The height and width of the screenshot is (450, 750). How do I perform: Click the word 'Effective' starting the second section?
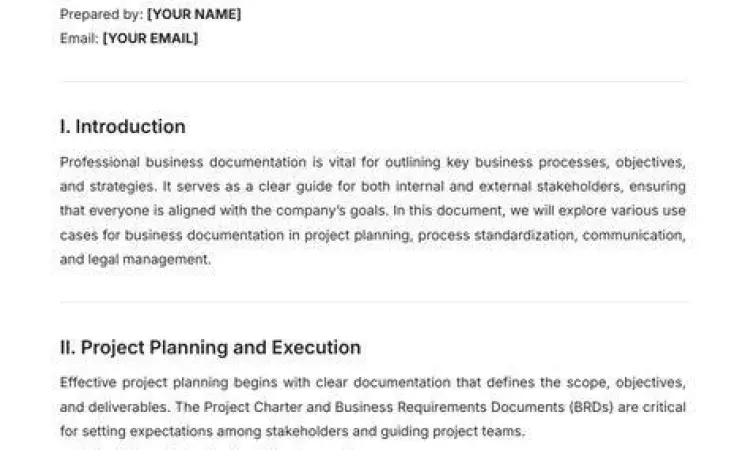click(87, 382)
